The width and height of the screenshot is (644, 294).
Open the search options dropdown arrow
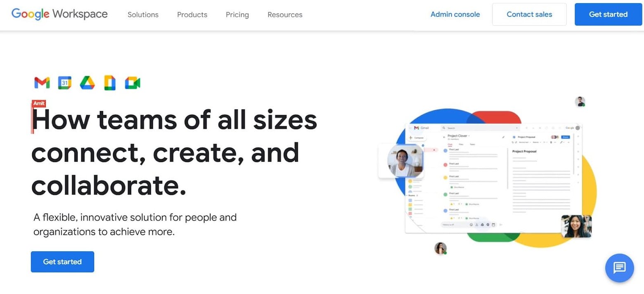point(516,127)
